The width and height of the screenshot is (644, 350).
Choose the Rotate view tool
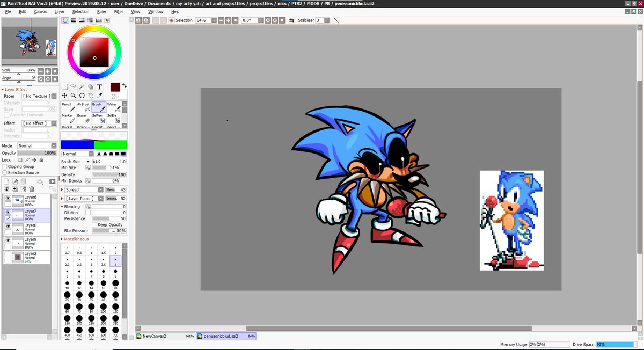82,96
